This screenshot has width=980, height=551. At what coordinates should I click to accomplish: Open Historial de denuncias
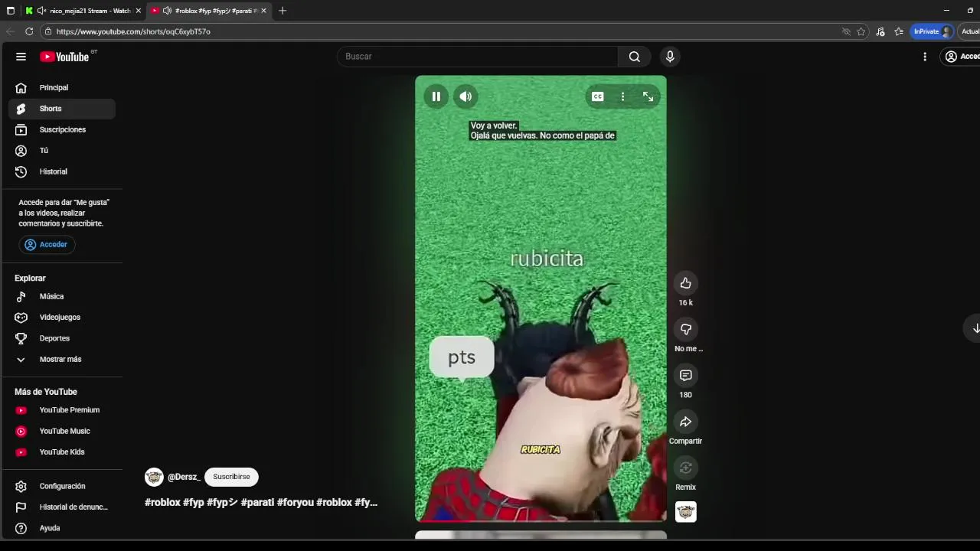pos(62,507)
